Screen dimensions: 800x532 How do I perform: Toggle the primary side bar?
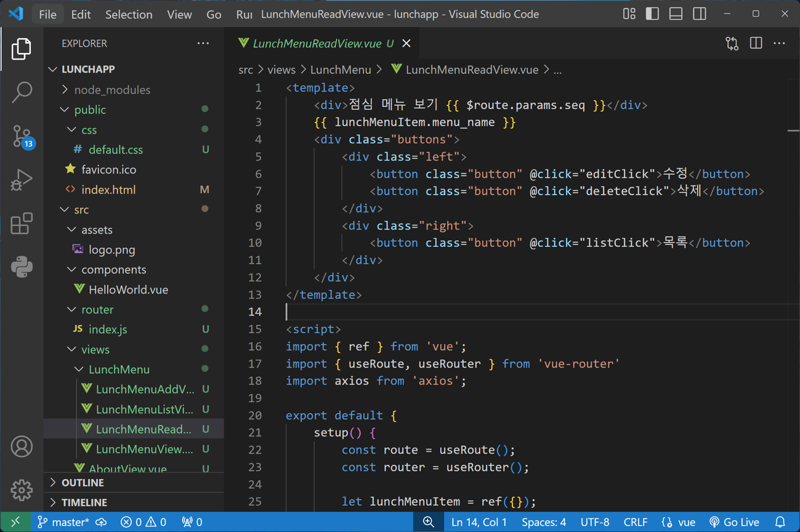652,14
